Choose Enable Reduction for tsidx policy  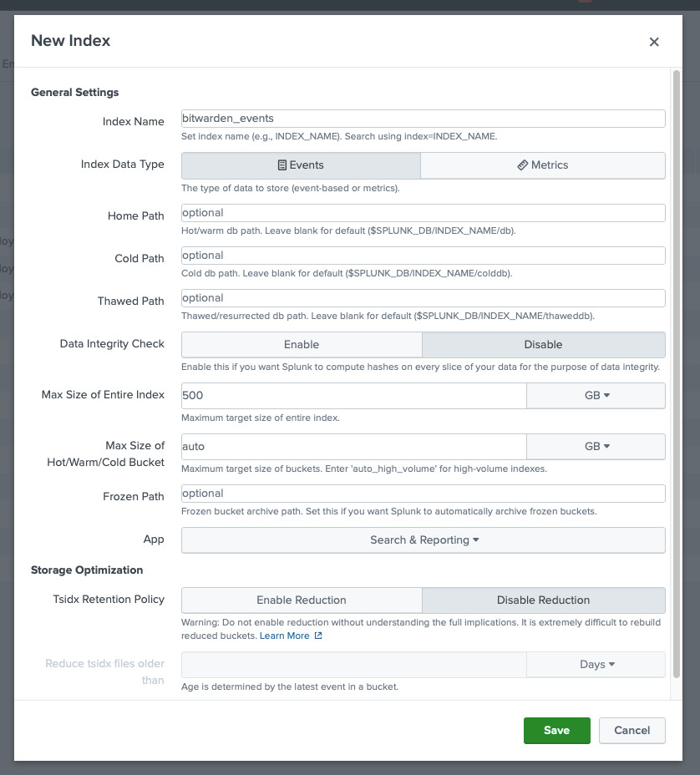[302, 600]
